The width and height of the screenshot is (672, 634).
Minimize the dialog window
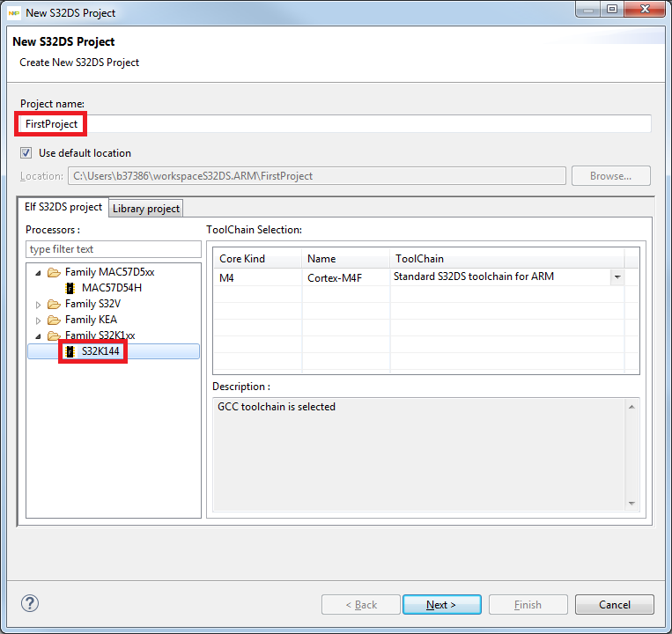[588, 9]
